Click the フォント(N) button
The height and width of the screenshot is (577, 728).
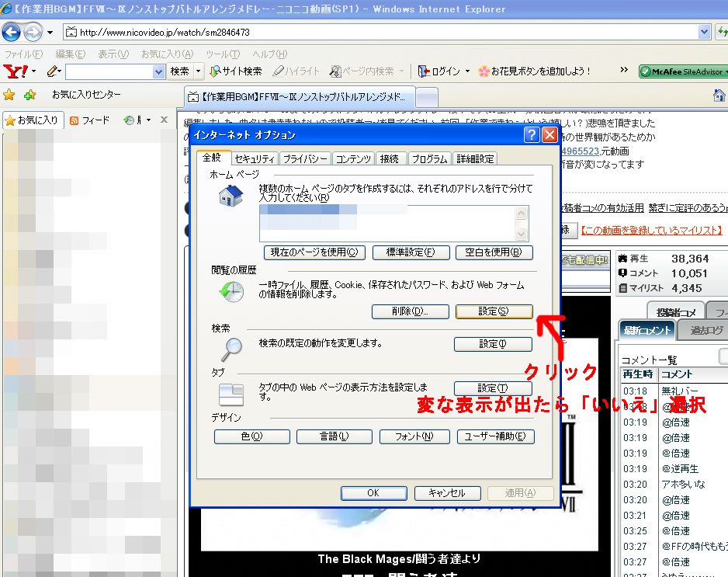tap(414, 436)
